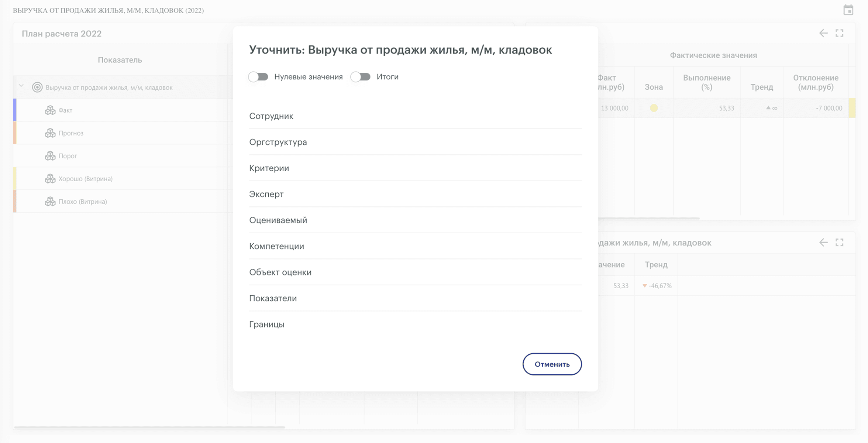The height and width of the screenshot is (443, 868).
Task: Select Оргструктура in the refine list
Action: click(416, 142)
